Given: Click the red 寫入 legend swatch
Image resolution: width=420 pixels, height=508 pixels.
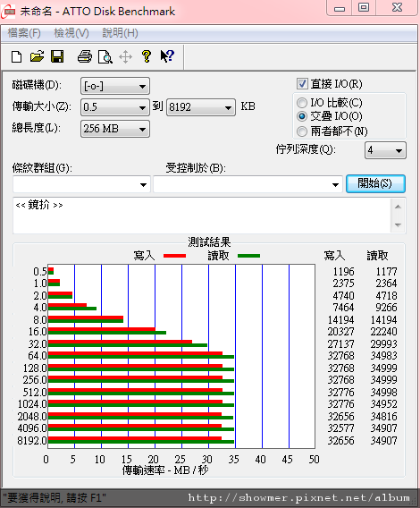Looking at the screenshot, I should point(174,256).
